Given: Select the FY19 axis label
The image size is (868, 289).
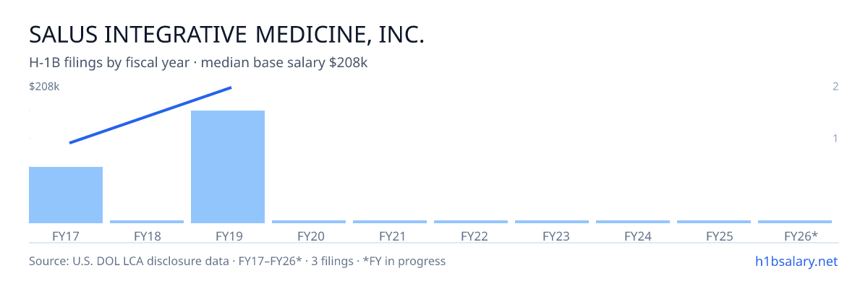Looking at the screenshot, I should [228, 236].
